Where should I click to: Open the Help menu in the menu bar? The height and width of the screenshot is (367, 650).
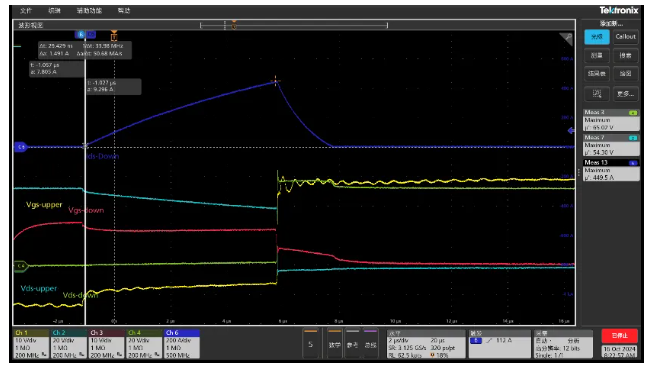124,11
